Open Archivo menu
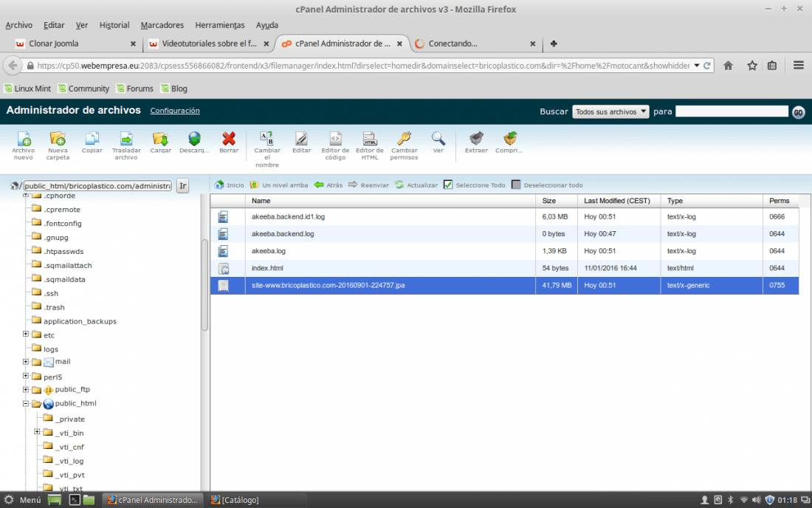The height and width of the screenshot is (508, 812). pyautogui.click(x=18, y=25)
